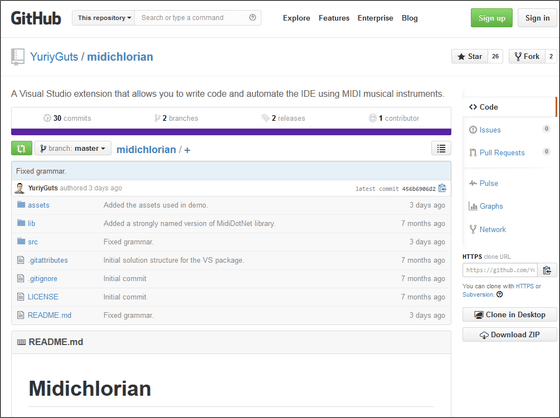This screenshot has height=418, width=560.
Task: Open the Pulse sidebar tab
Action: click(489, 183)
